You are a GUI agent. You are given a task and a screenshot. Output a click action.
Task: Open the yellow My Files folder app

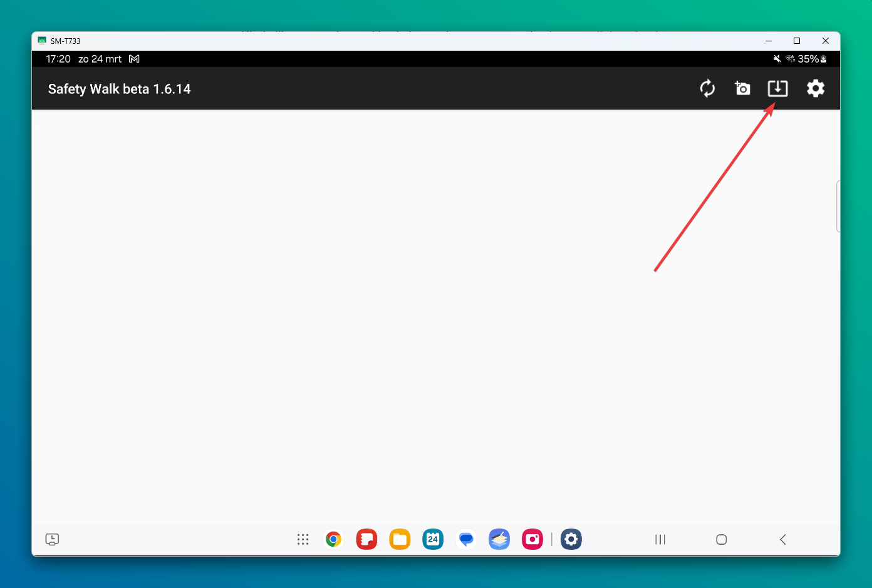click(400, 539)
